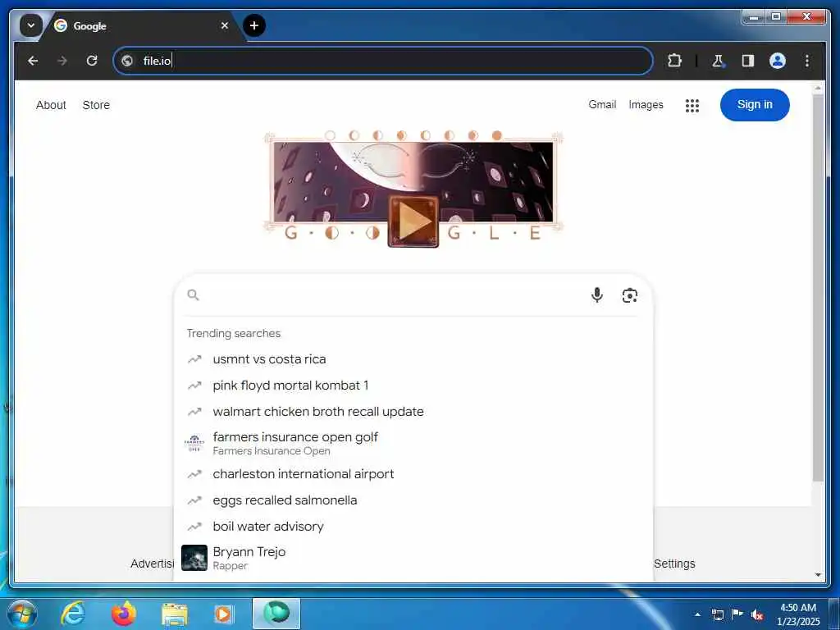
Task: Open Settings in the Google footer
Action: point(674,564)
